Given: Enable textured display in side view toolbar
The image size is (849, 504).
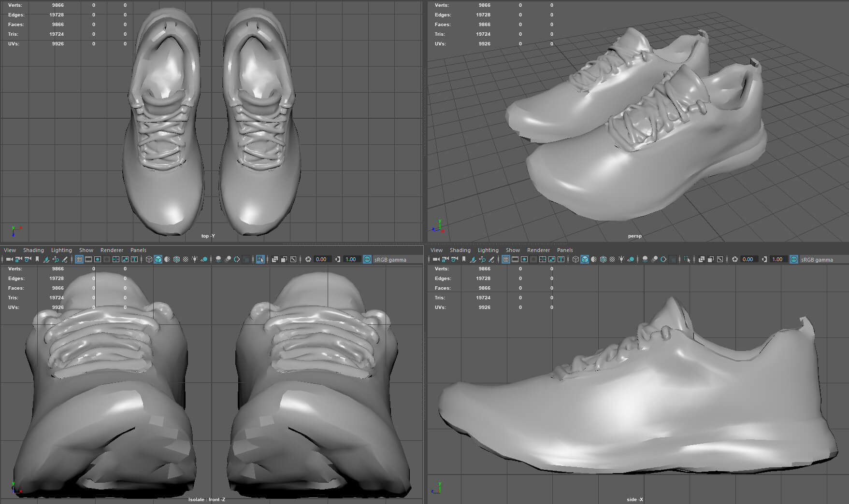Looking at the screenshot, I should [612, 260].
